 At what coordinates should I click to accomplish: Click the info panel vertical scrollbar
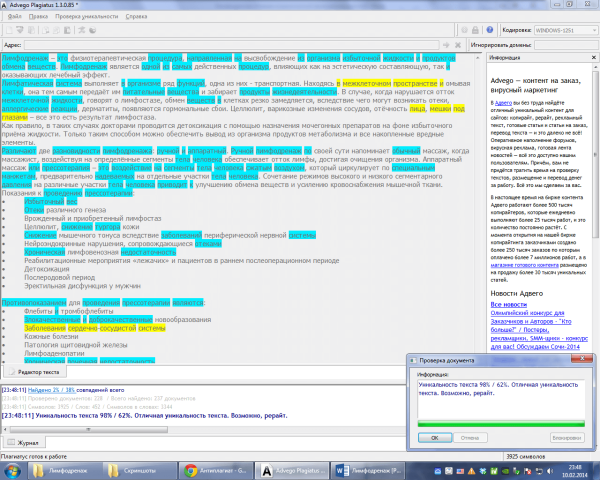coord(595,155)
